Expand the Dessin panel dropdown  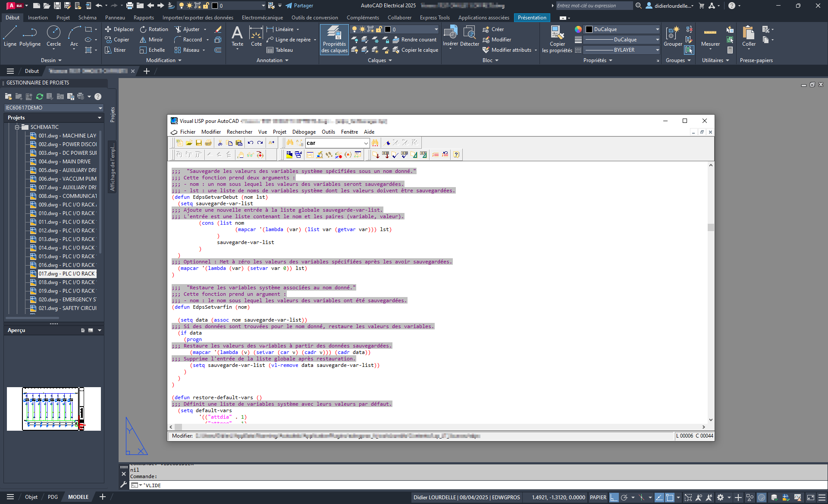coord(51,60)
